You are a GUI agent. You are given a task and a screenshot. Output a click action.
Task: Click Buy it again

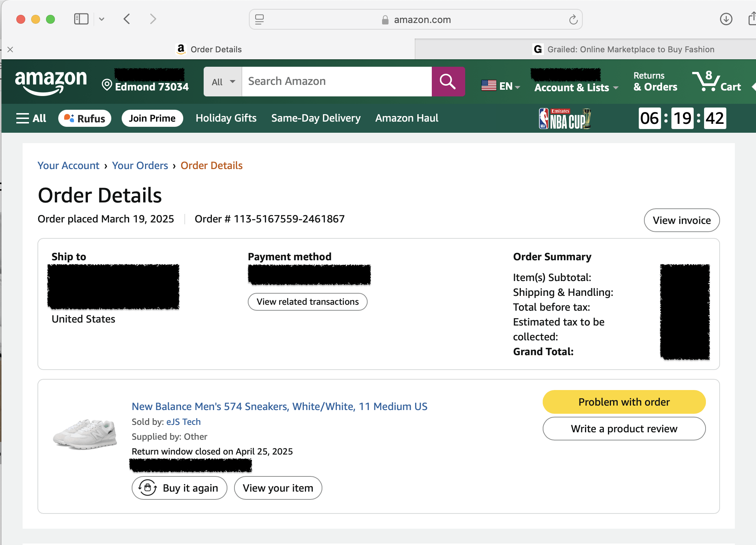(180, 488)
